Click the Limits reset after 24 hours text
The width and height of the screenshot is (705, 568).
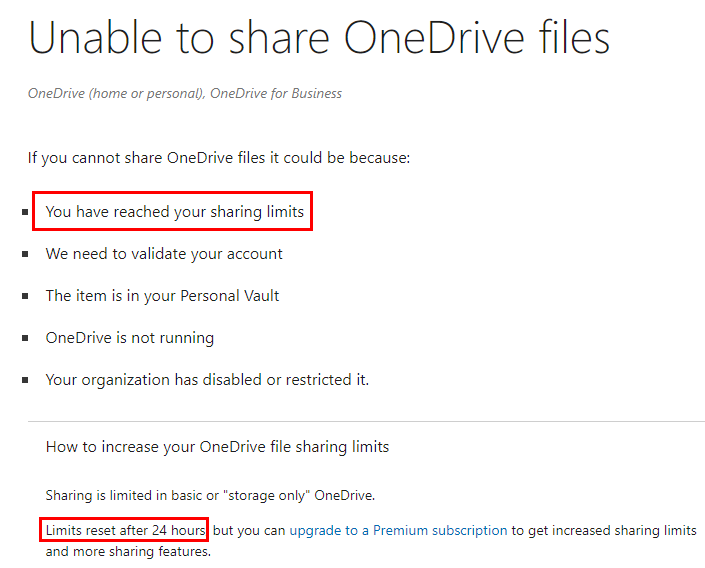click(x=125, y=531)
